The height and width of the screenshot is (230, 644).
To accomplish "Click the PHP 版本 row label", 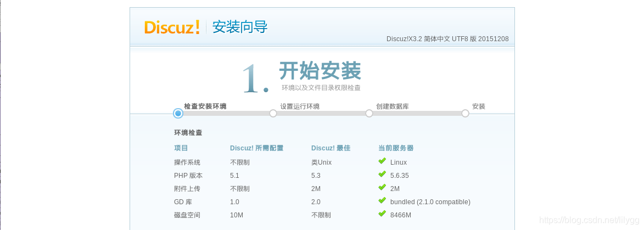I will click(x=188, y=175).
